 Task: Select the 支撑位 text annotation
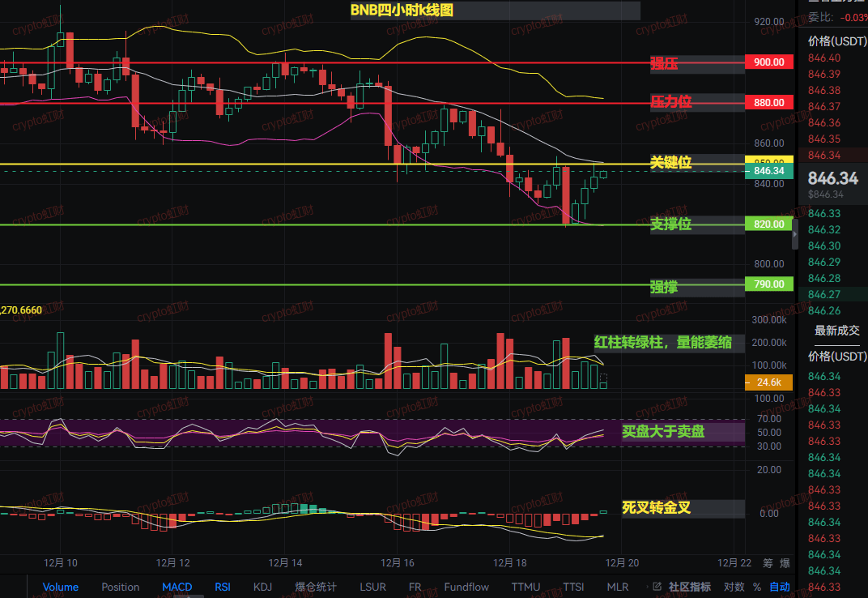pyautogui.click(x=670, y=224)
